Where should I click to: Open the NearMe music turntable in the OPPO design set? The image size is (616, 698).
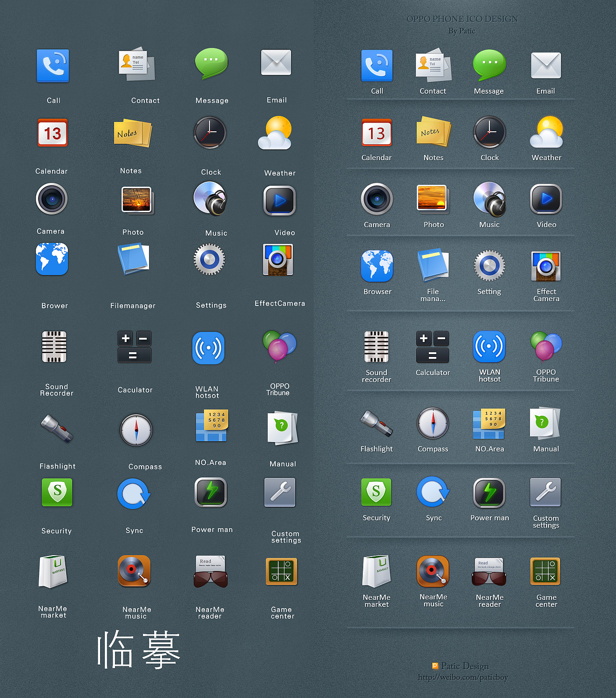(x=433, y=571)
